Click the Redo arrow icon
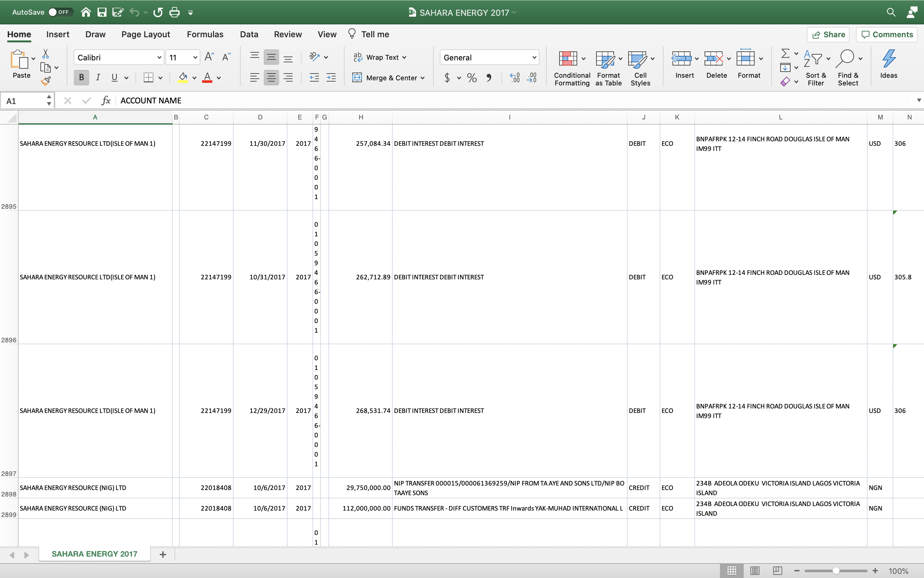Image resolution: width=924 pixels, height=578 pixels. [158, 12]
